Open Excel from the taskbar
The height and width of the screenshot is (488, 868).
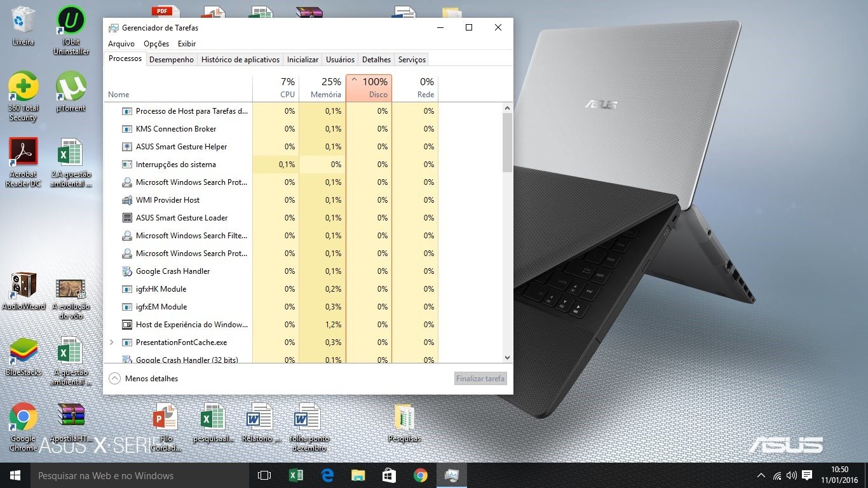295,475
